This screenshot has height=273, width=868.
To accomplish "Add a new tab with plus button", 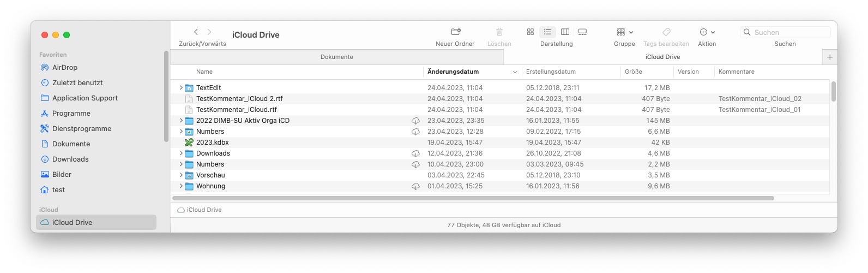I will [830, 57].
